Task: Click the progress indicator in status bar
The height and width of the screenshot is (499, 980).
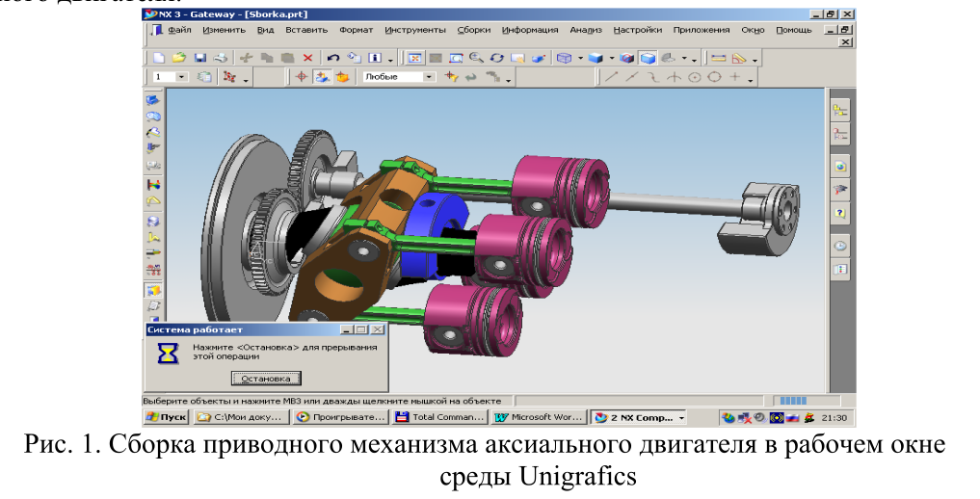Action: click(792, 400)
